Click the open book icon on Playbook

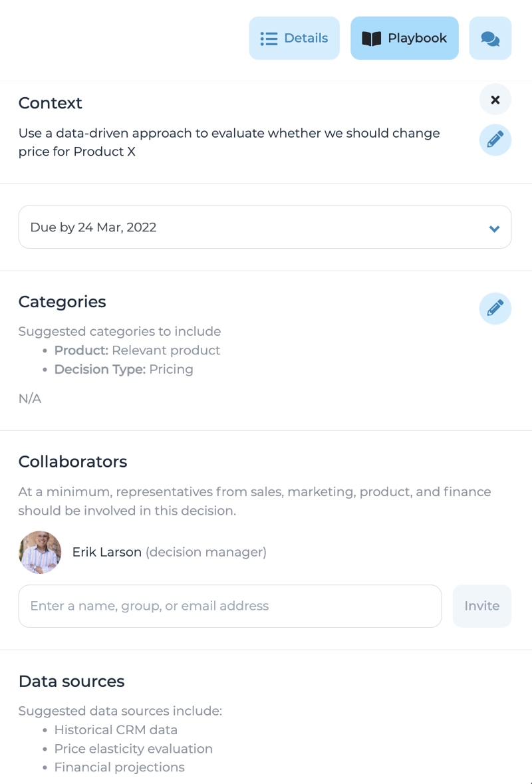point(371,39)
